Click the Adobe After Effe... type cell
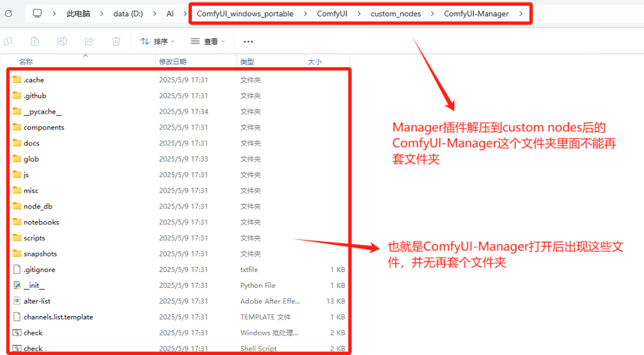Screen dimensions: 644x355 click(x=270, y=301)
